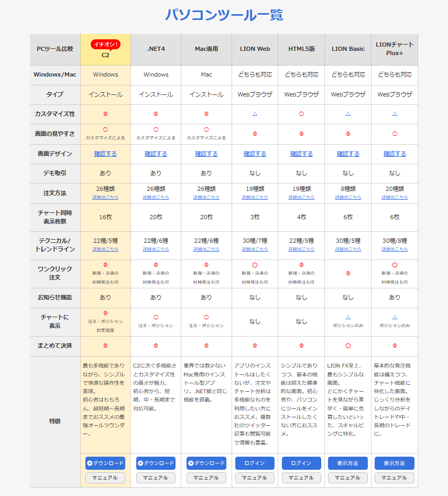The height and width of the screenshot is (496, 448).
Task: Open the マニュアル for C2
Action: pyautogui.click(x=105, y=478)
